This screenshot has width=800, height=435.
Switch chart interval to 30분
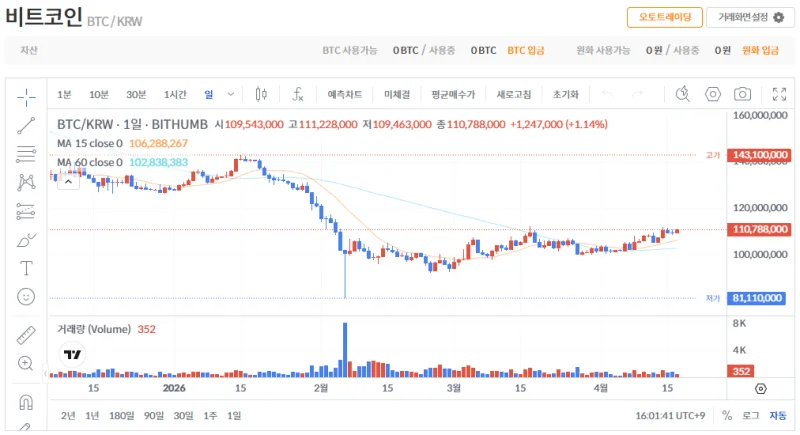(x=136, y=94)
